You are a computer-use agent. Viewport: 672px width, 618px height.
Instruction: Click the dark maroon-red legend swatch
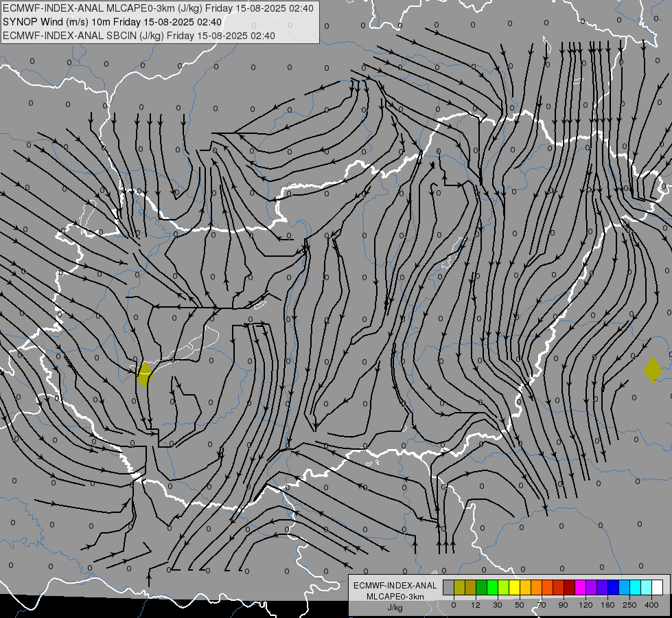click(x=570, y=588)
